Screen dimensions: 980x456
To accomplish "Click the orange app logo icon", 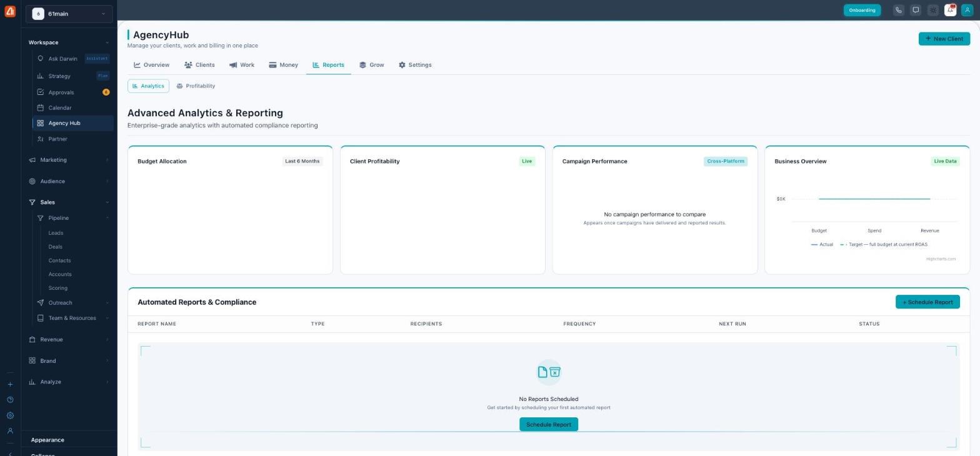I will click(10, 11).
